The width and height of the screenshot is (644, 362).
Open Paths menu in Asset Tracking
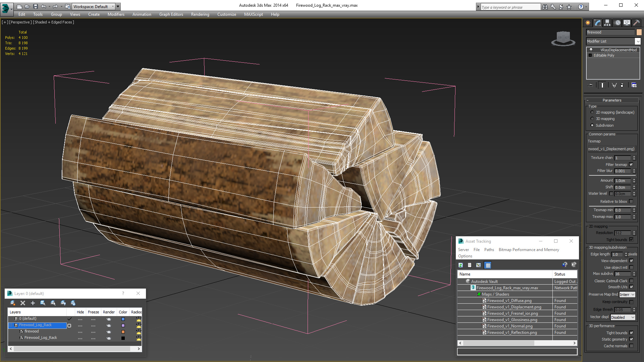(489, 250)
